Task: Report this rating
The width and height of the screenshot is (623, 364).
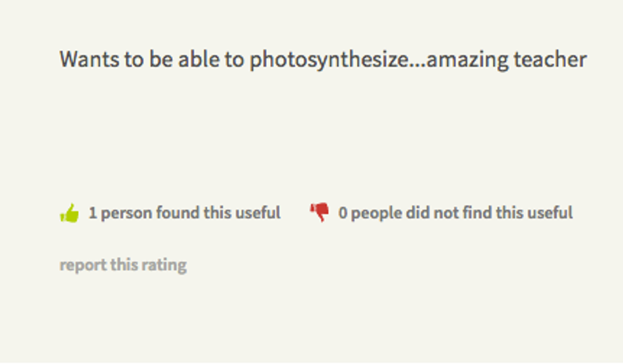Action: [123, 264]
